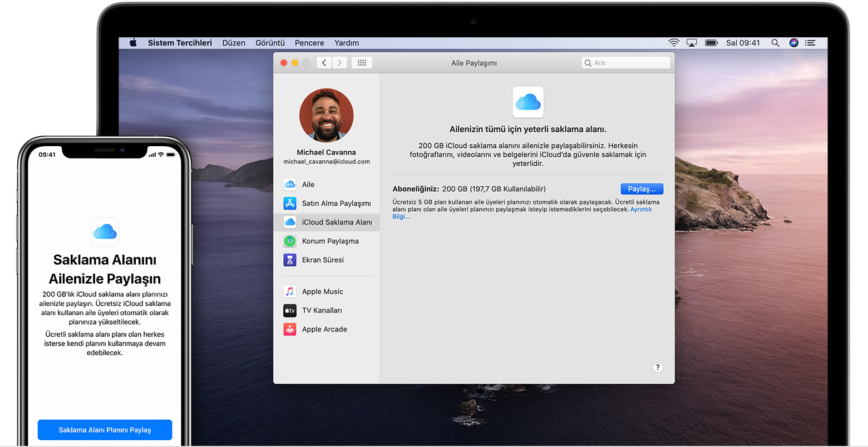Screen dimensions: 868x447
Task: Click iCloud Saklama Alanı cloud icon
Action: coord(290,222)
